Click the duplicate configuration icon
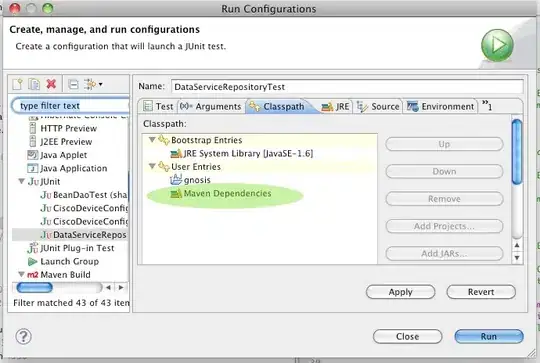Screen dimensions: 540x363 [x=34, y=84]
